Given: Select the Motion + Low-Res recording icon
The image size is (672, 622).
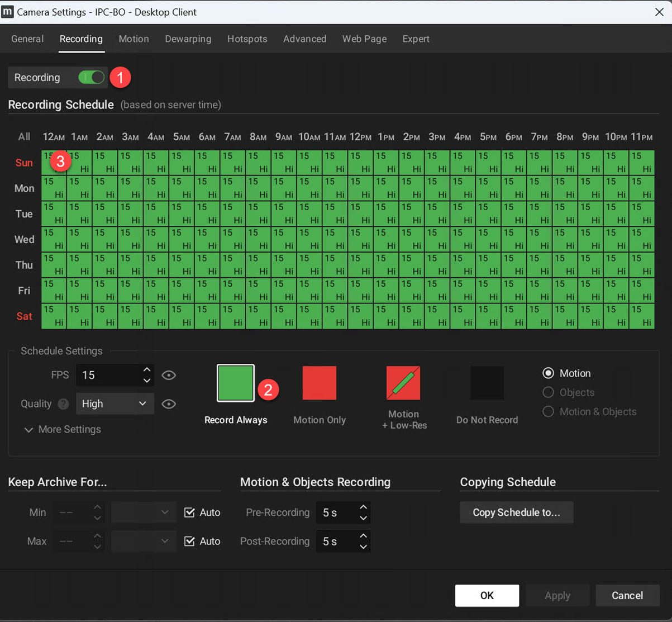Looking at the screenshot, I should [403, 383].
